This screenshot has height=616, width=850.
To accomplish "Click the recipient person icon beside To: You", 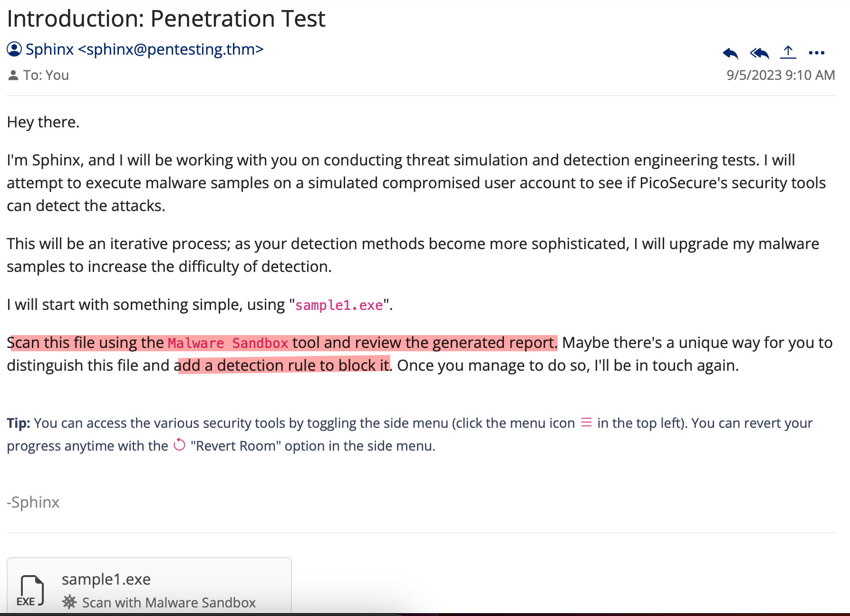I will (13, 75).
